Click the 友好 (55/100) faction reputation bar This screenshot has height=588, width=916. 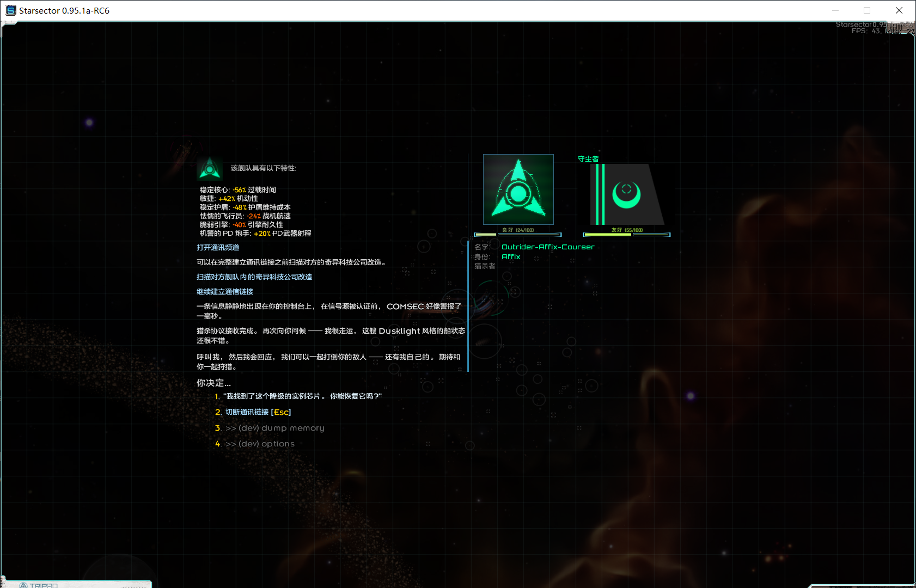(626, 234)
